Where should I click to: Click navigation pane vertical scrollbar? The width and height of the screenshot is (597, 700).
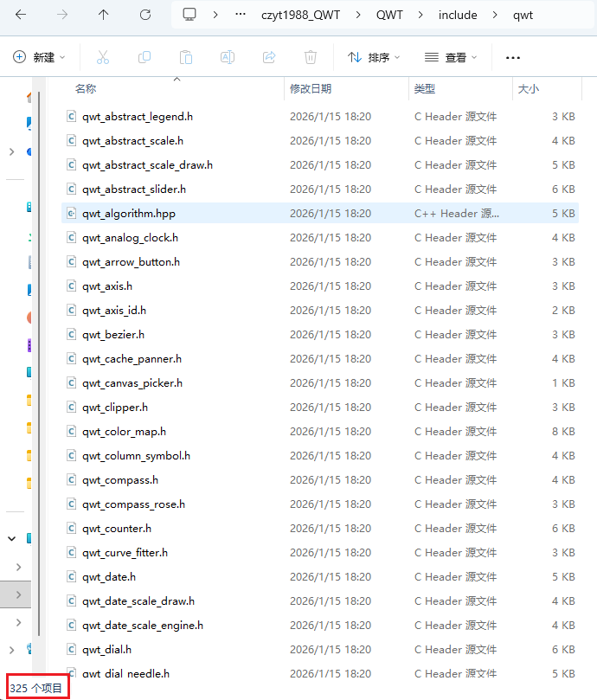click(x=39, y=363)
